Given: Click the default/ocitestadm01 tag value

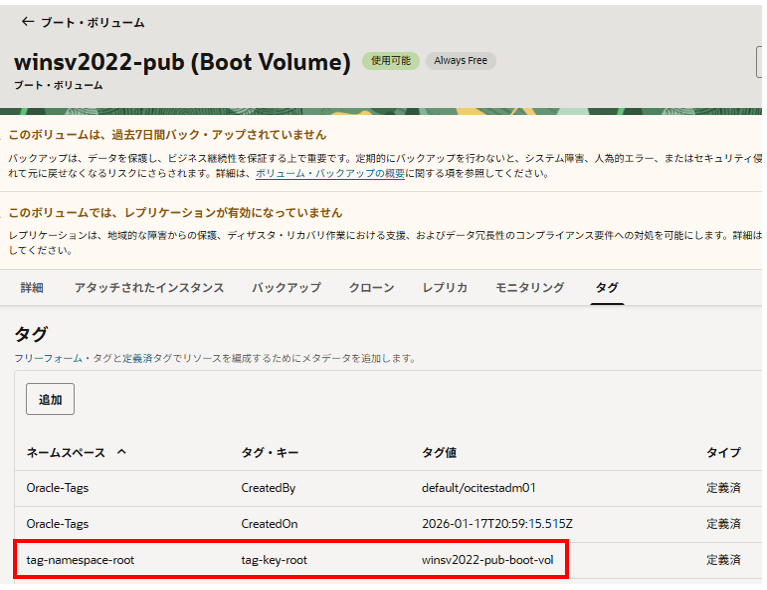Looking at the screenshot, I should tap(479, 489).
